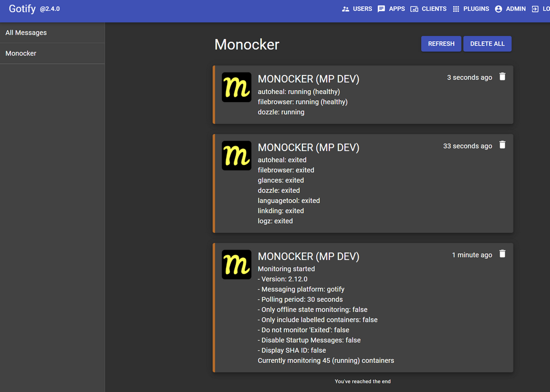Click the version @2.4.0 link

50,9
